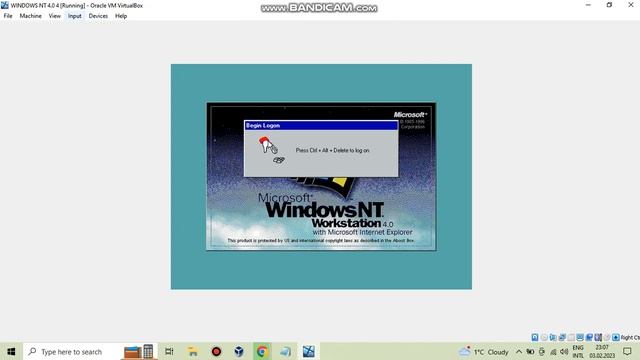This screenshot has height=360, width=640.
Task: Open File Explorer from the taskbar
Action: [193, 351]
